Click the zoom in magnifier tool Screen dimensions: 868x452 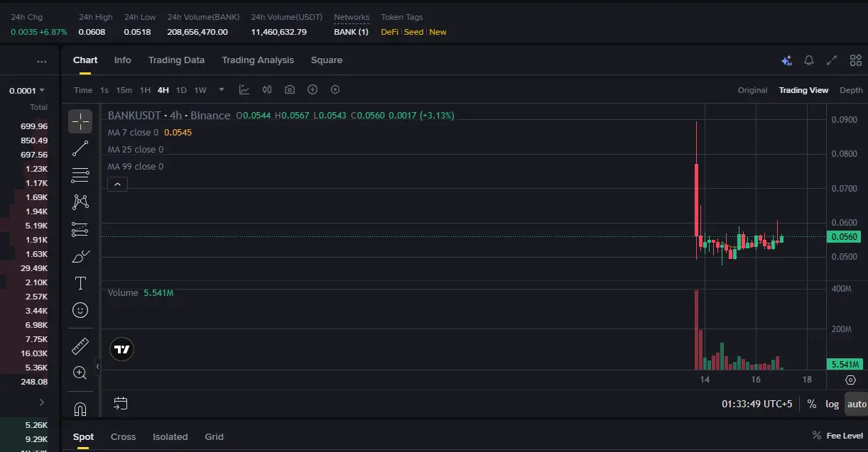(80, 373)
